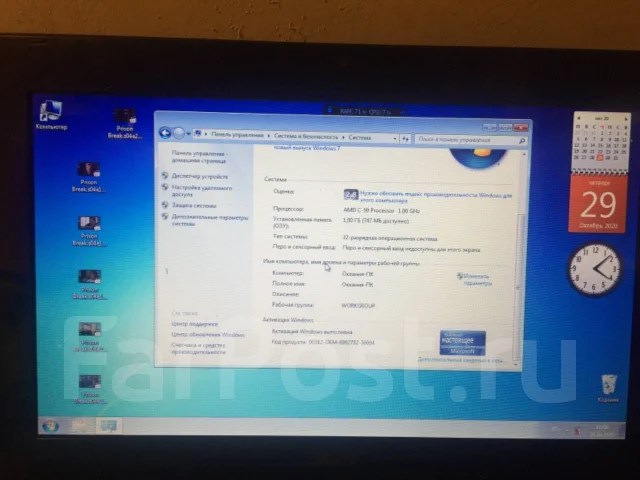This screenshot has height=480, width=640.
Task: Click the shield icon next to Защита системы
Action: pos(165,204)
